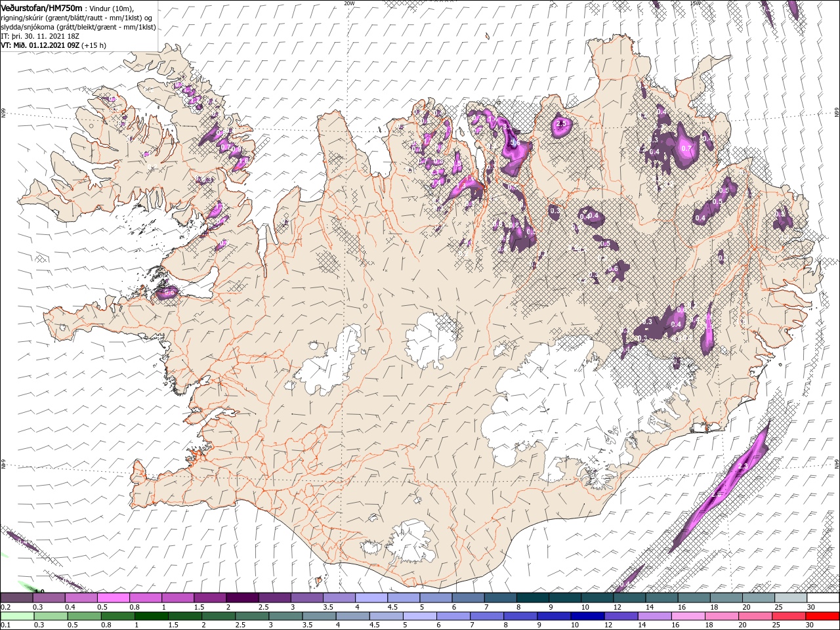This screenshot has width=840, height=630.
Task: Click the 0.7 value in the northeast snow area
Action: click(x=686, y=148)
